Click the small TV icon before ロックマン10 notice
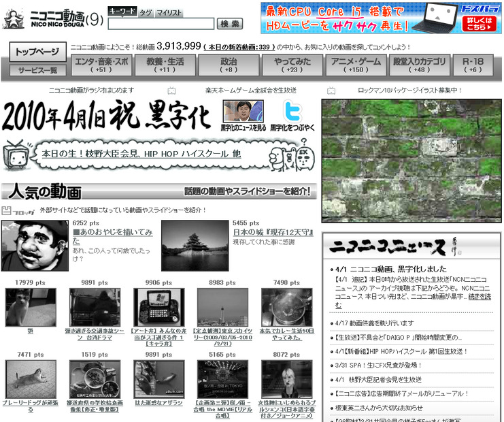 click(x=331, y=91)
